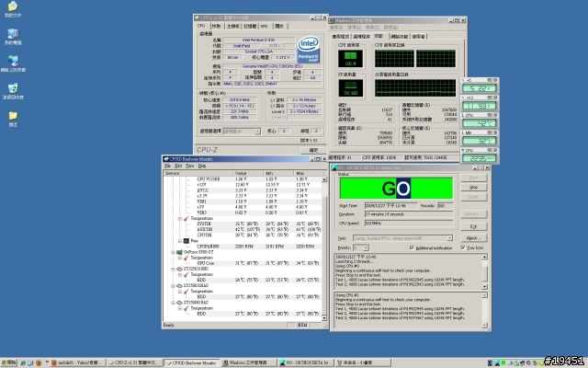Collapse the Fans tree node
Viewport: 588px width, 368px height.
tap(180, 241)
